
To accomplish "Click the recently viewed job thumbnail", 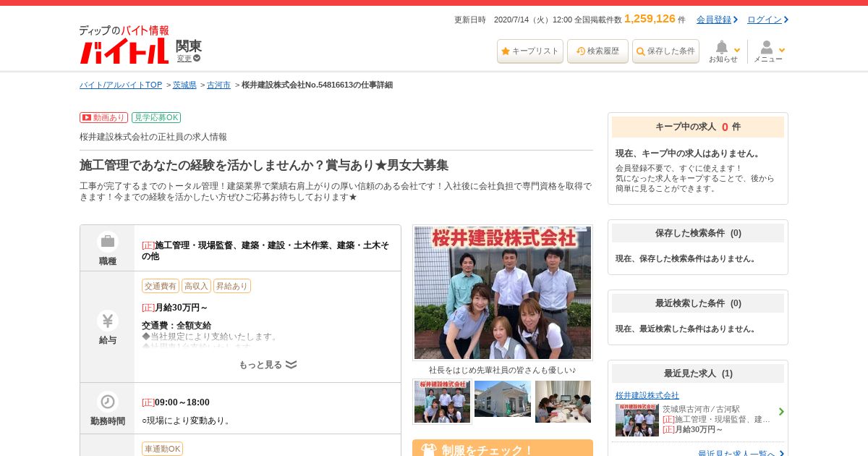I will (x=637, y=420).
